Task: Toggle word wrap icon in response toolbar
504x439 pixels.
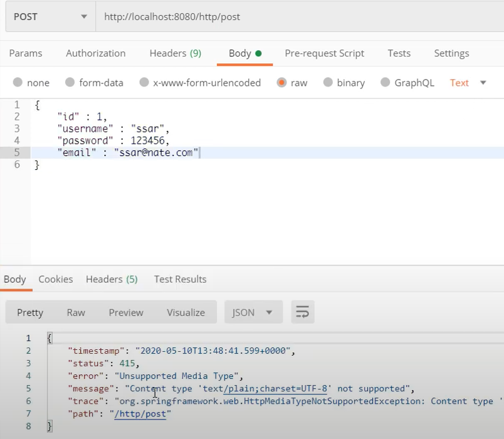Action: 303,312
